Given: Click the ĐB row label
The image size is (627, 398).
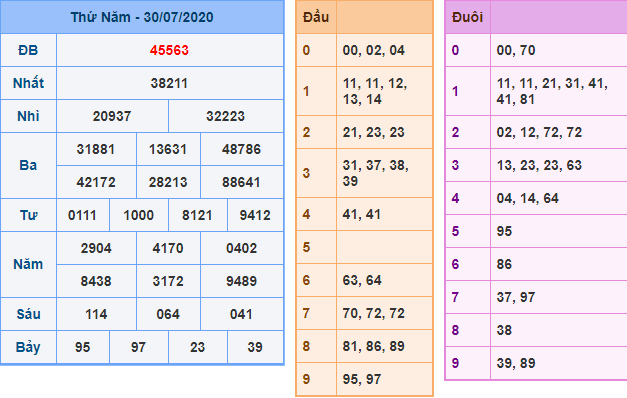Looking at the screenshot, I should (x=28, y=50).
